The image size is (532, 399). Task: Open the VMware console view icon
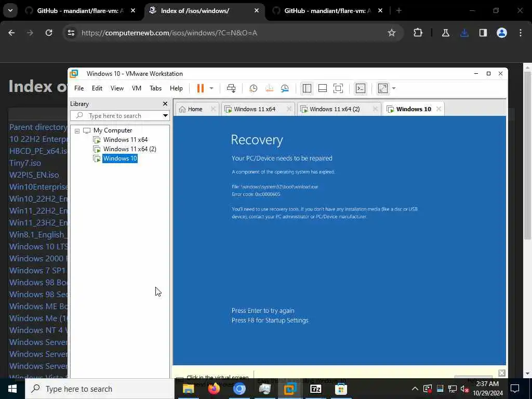point(361,88)
